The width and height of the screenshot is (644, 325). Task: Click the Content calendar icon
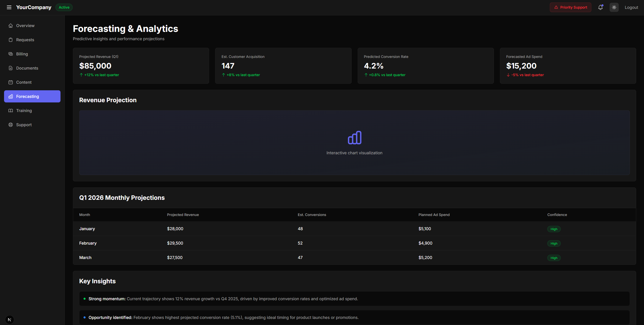click(x=11, y=82)
